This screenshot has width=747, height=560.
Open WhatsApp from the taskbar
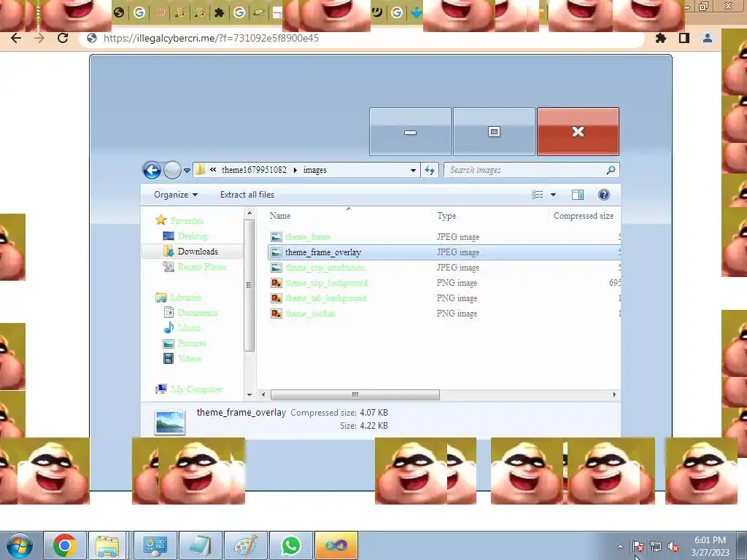290,545
